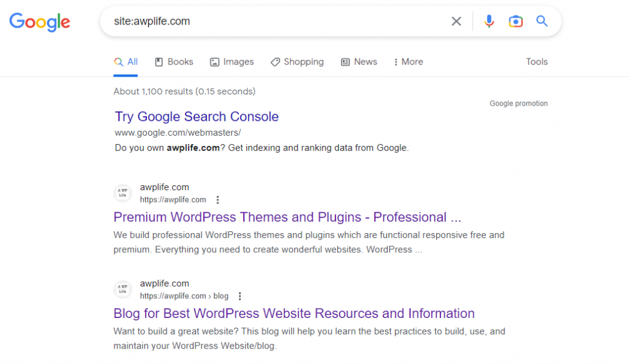Open the News tab
Screen dimensions: 629x364
pyautogui.click(x=359, y=62)
